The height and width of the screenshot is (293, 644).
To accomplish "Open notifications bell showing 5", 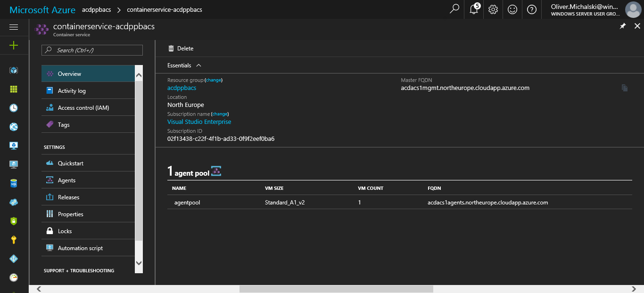I will point(474,9).
